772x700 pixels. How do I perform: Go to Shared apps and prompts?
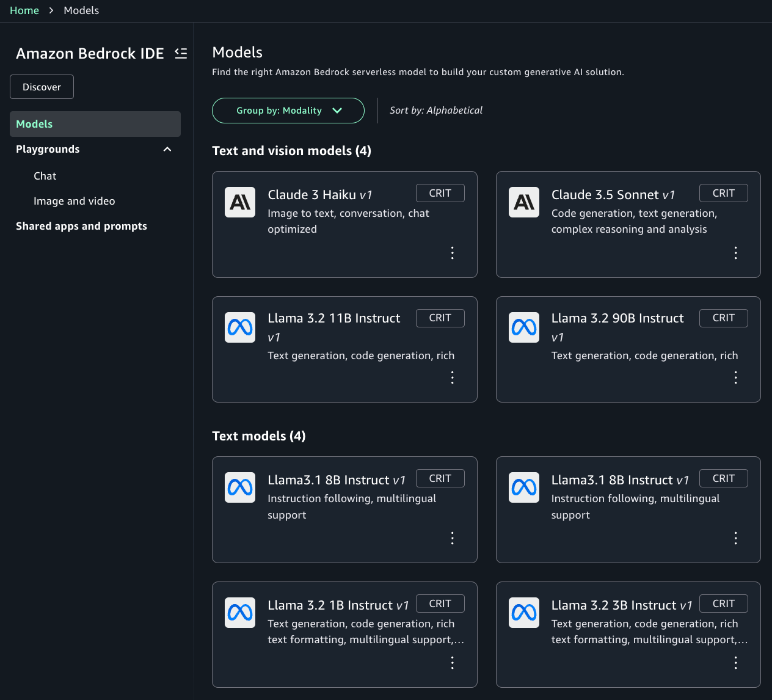pyautogui.click(x=81, y=226)
